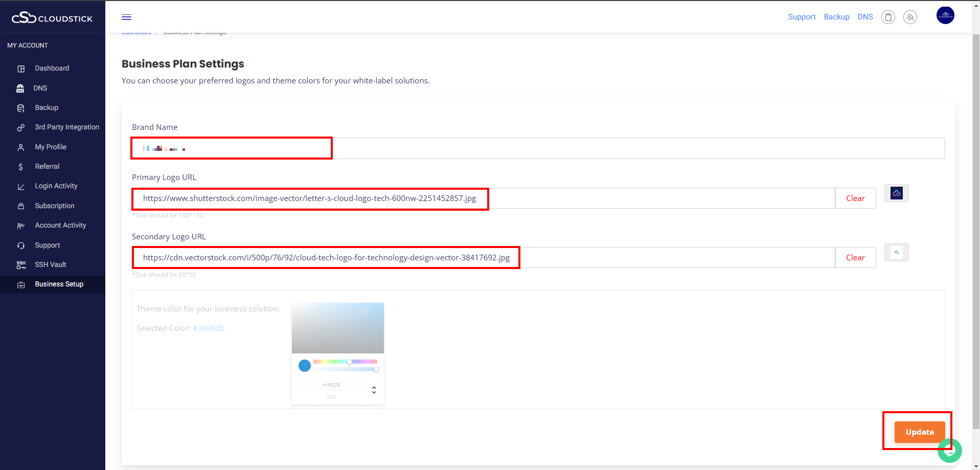Open the green chat support bubble
The height and width of the screenshot is (470, 980).
point(950,451)
